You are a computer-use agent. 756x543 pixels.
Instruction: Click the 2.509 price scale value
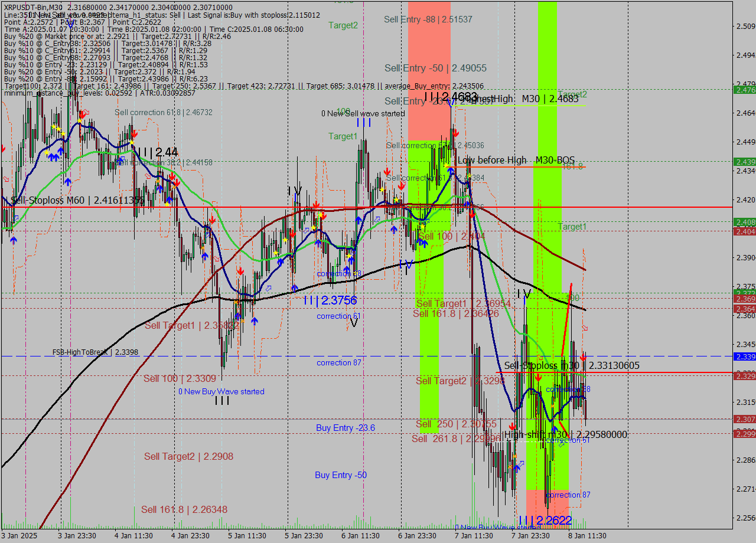(746, 26)
